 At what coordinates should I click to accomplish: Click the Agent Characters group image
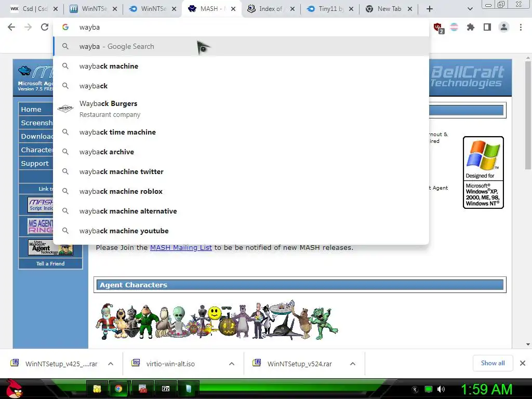[x=217, y=320]
